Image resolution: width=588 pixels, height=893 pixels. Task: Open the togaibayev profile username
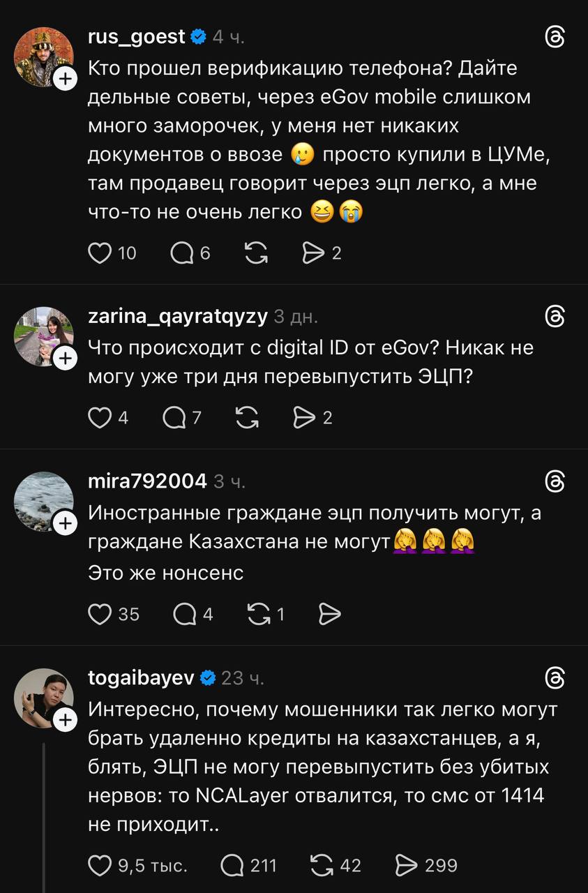(x=141, y=677)
